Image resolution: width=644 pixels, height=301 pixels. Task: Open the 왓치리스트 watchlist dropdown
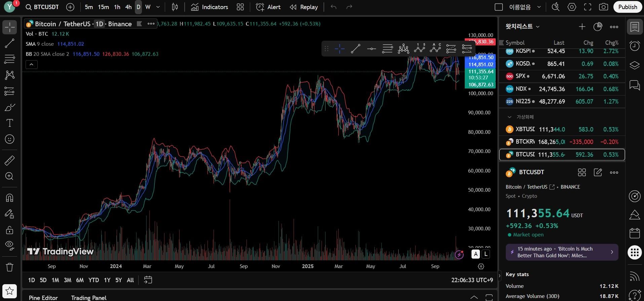pos(522,27)
